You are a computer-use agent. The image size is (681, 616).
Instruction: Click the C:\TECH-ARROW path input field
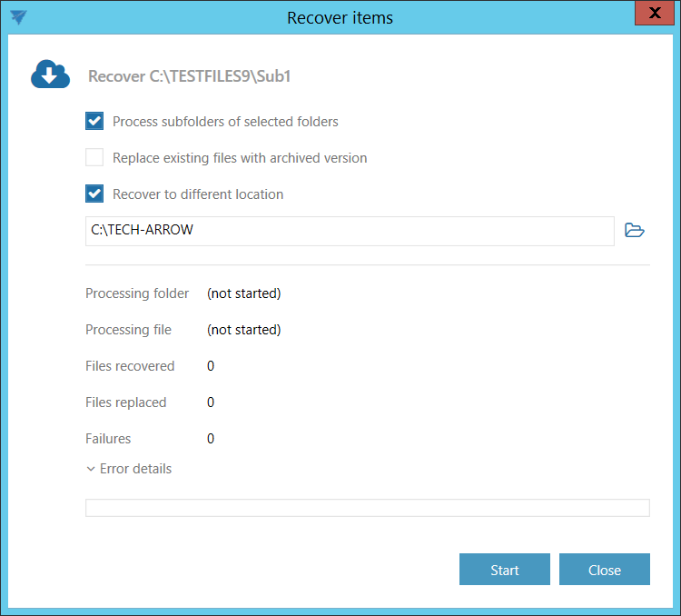coord(350,231)
